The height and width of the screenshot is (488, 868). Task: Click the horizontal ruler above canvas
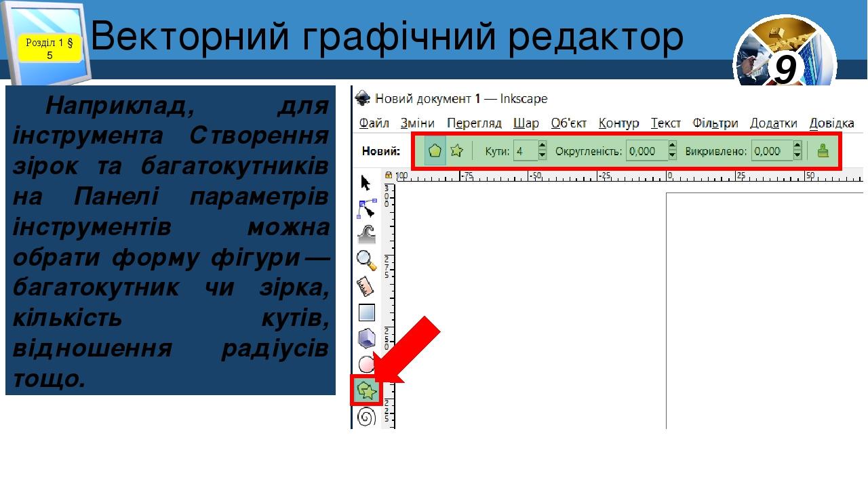click(x=629, y=176)
